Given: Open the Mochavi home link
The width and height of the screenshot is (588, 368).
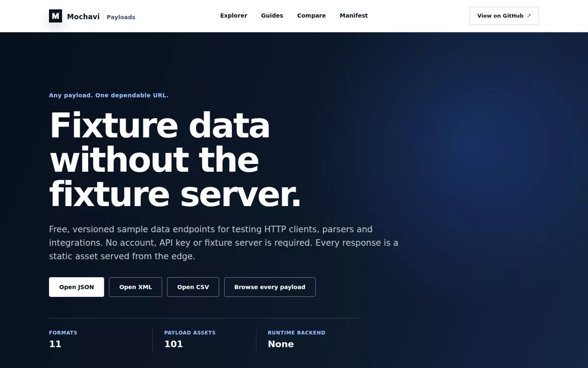Looking at the screenshot, I should click(x=92, y=16).
